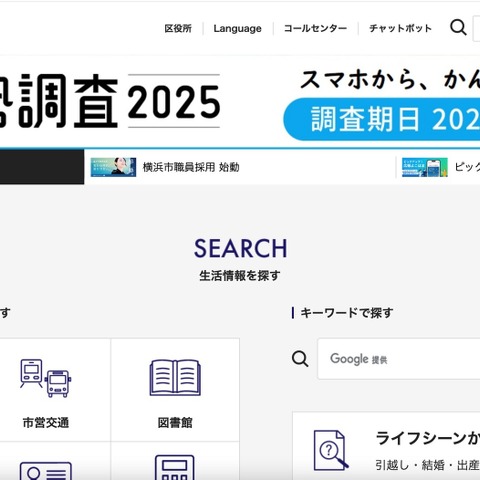This screenshot has width=480, height=480.
Task: Open the チャットボット link
Action: pyautogui.click(x=400, y=29)
